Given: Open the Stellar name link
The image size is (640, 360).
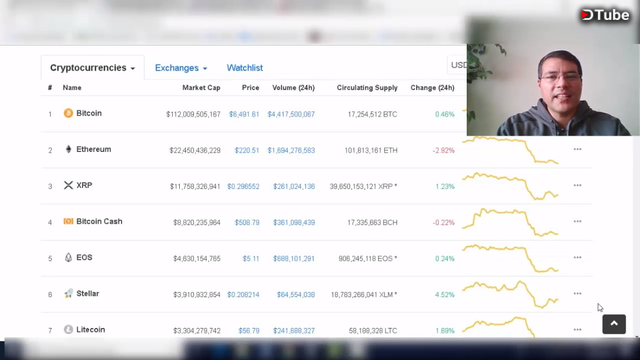Looking at the screenshot, I should pos(87,293).
